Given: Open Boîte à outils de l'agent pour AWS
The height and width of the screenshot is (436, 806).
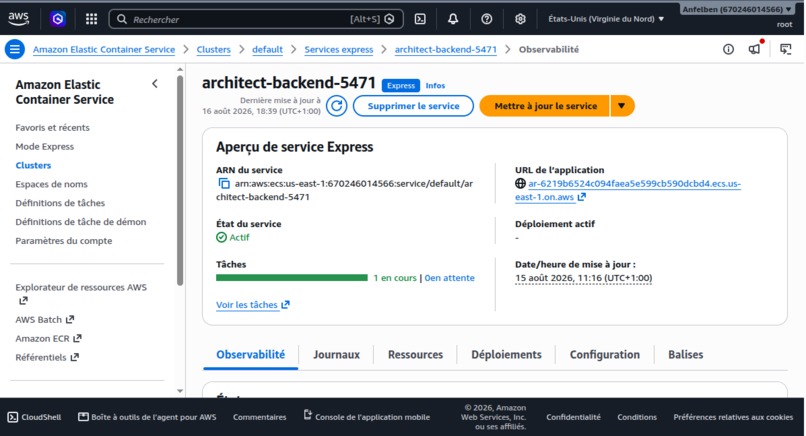Looking at the screenshot, I should click(x=147, y=417).
